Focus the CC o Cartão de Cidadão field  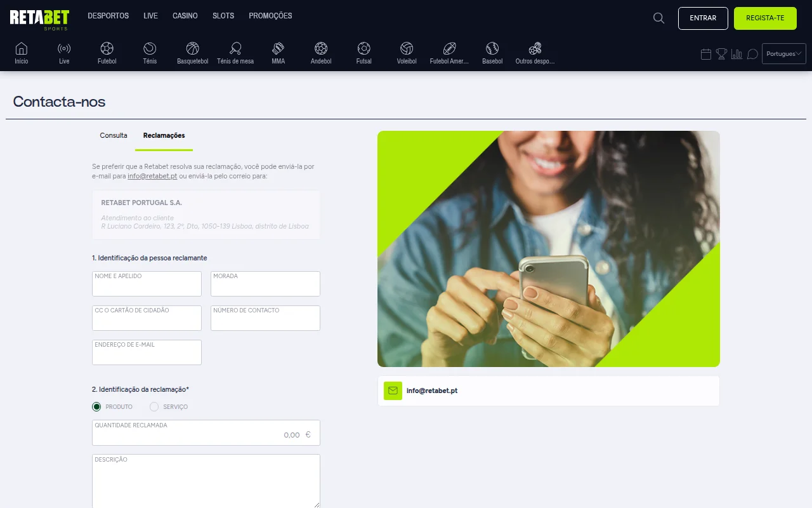point(147,318)
